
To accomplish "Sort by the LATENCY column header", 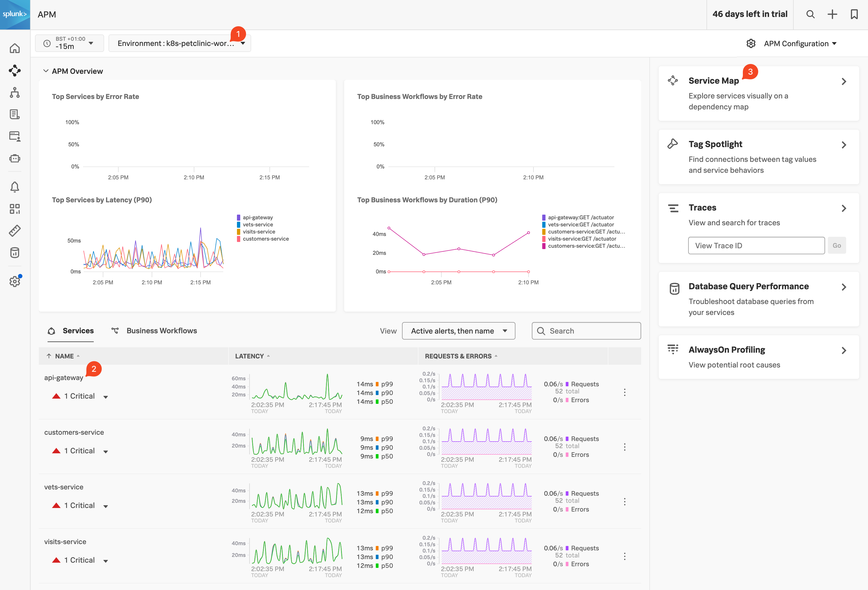I will (x=250, y=356).
